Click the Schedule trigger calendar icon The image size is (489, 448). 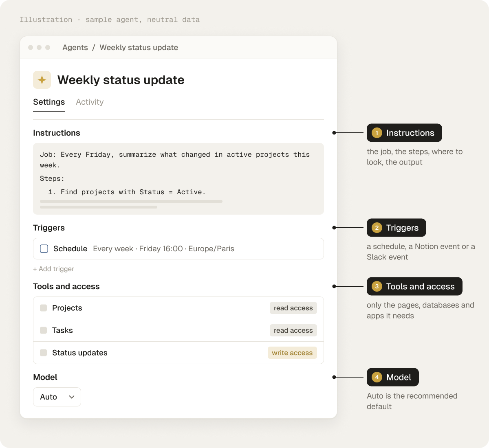click(44, 249)
